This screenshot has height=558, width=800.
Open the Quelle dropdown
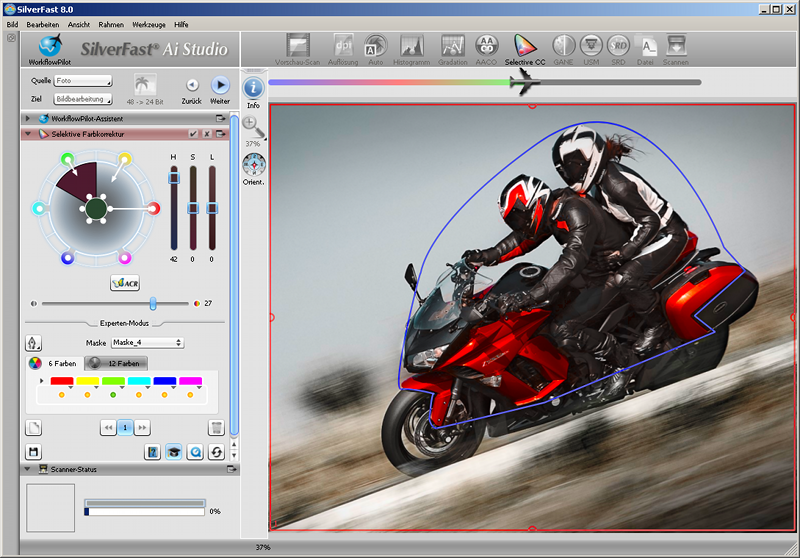pyautogui.click(x=84, y=81)
